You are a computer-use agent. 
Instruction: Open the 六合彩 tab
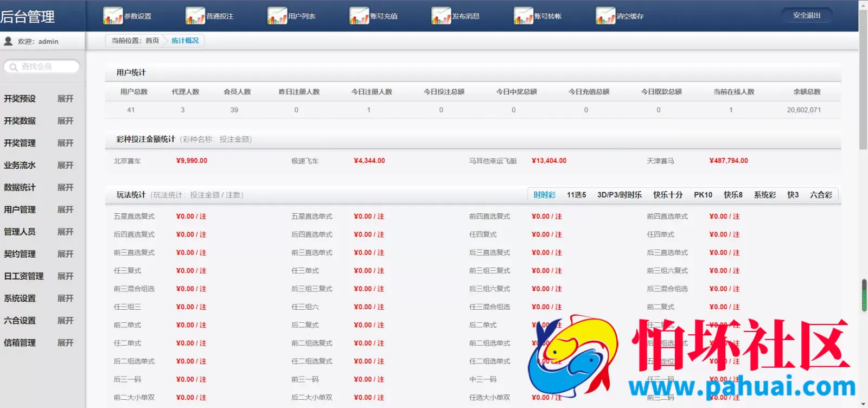click(821, 195)
